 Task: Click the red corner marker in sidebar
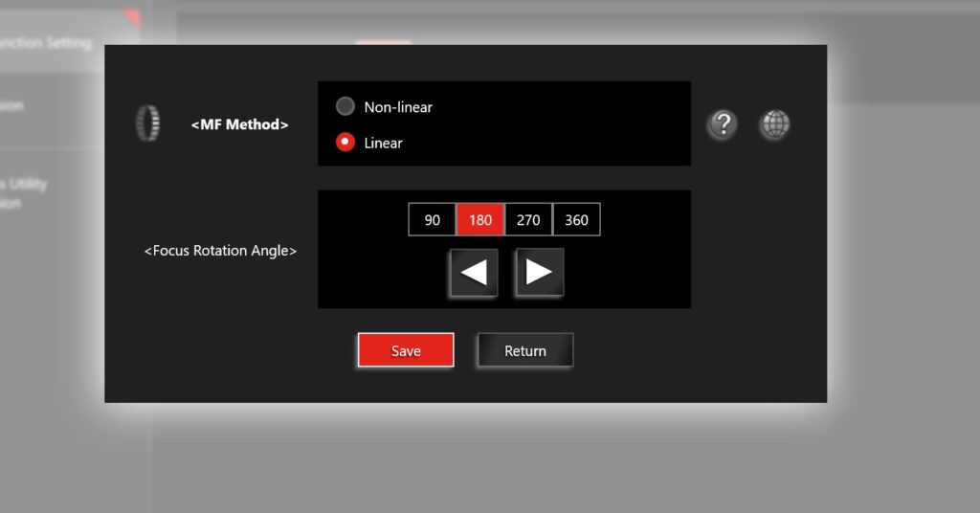pos(132,16)
